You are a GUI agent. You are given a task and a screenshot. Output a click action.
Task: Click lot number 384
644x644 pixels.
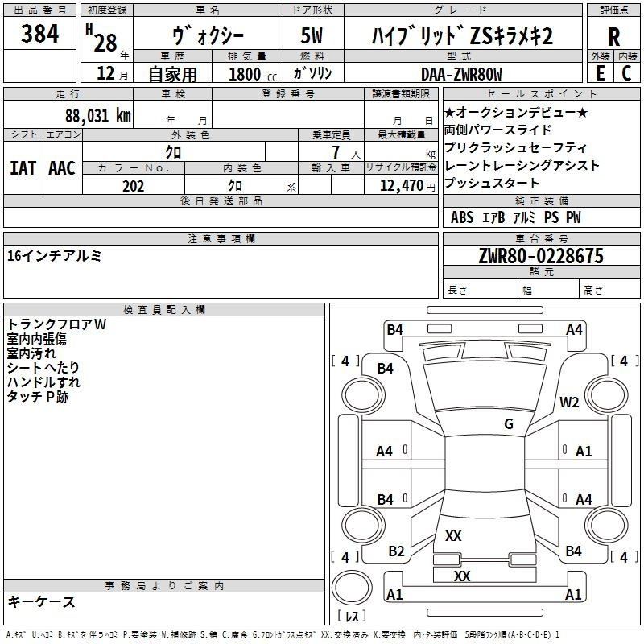(39, 33)
